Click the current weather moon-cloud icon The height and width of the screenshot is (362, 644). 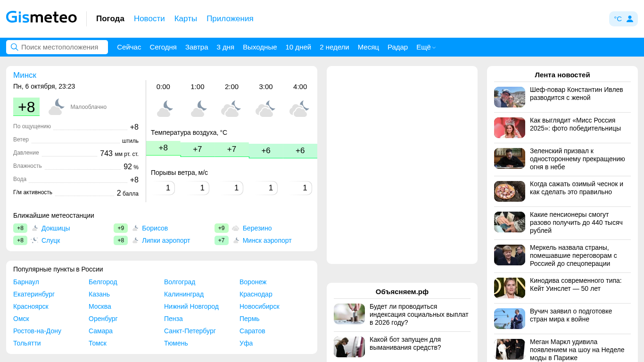[x=57, y=107]
